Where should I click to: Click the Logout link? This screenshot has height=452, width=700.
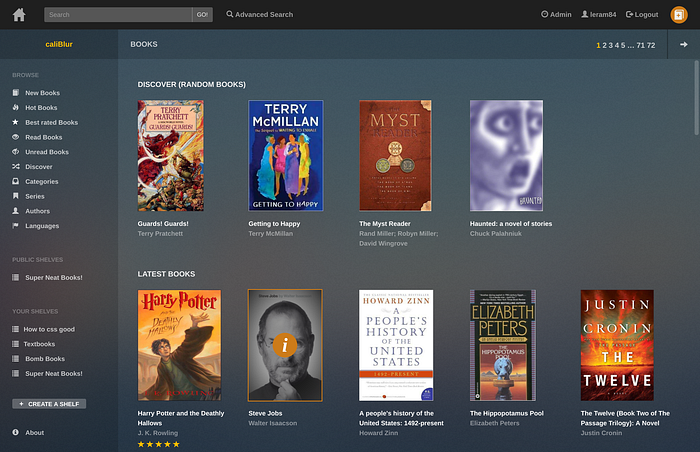point(646,14)
